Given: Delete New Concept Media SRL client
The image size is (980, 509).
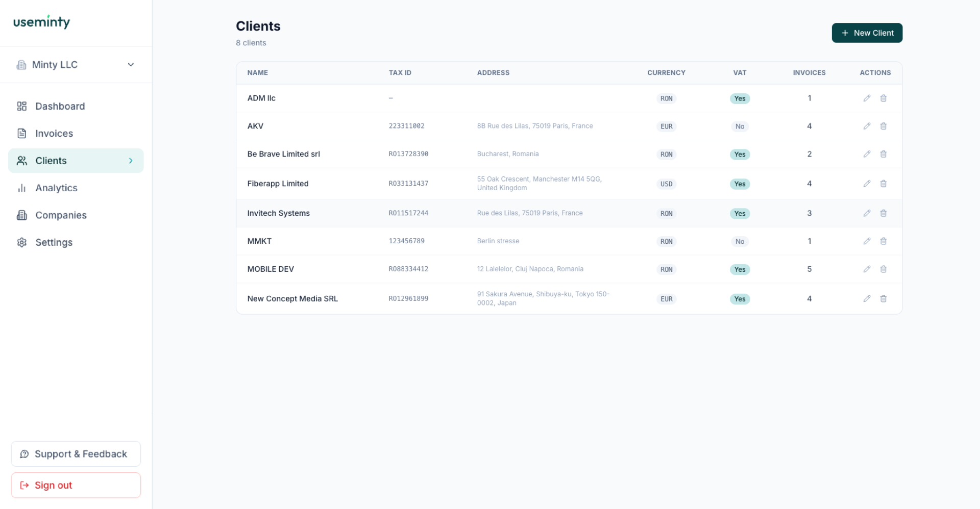Looking at the screenshot, I should 883,299.
